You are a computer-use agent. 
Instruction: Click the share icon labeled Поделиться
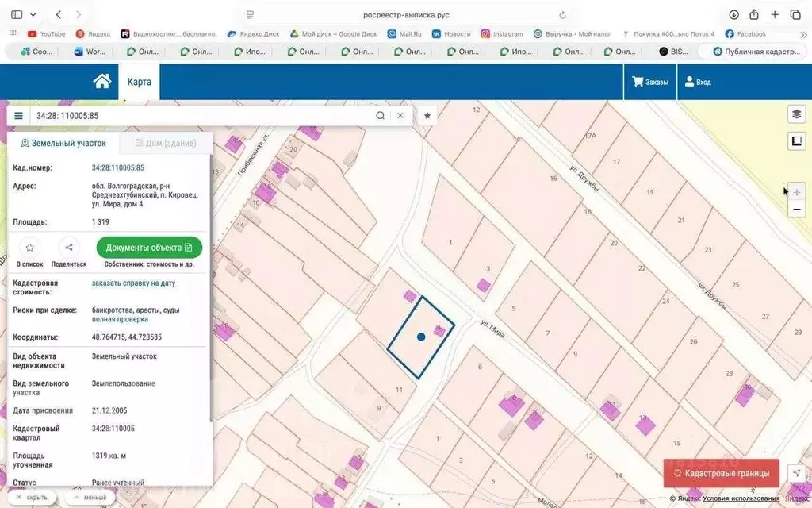69,248
